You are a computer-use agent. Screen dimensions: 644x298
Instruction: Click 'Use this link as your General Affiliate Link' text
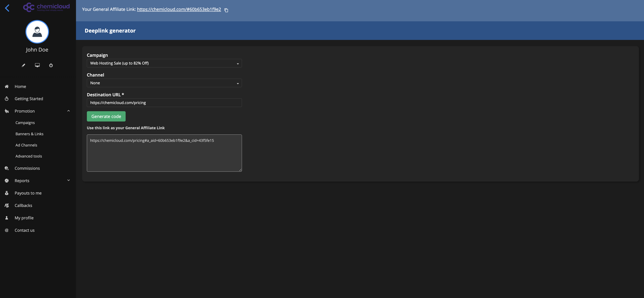[126, 128]
